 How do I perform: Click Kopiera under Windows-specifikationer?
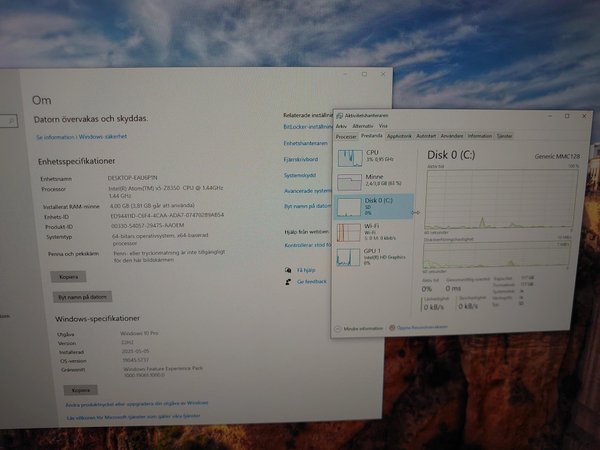80,390
